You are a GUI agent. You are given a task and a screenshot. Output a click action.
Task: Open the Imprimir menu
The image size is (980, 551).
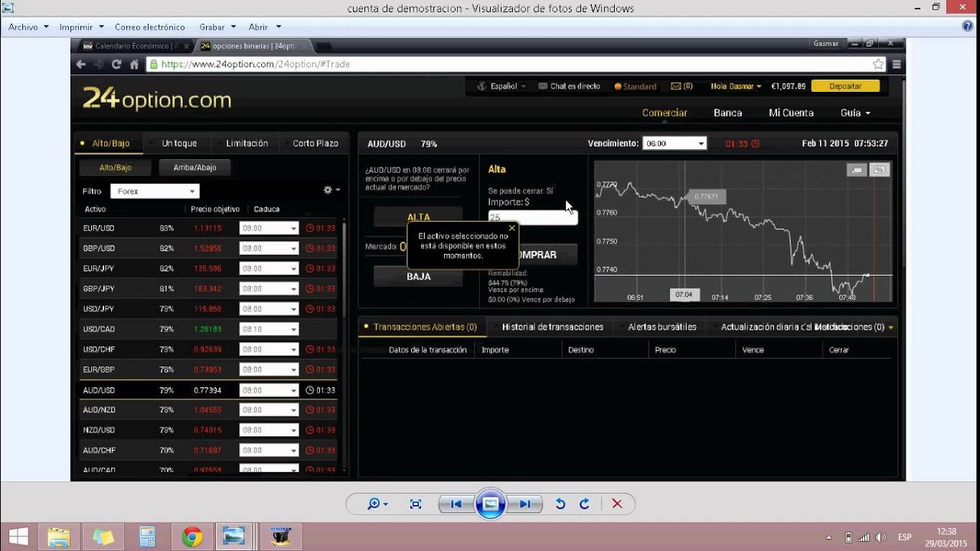tap(80, 27)
